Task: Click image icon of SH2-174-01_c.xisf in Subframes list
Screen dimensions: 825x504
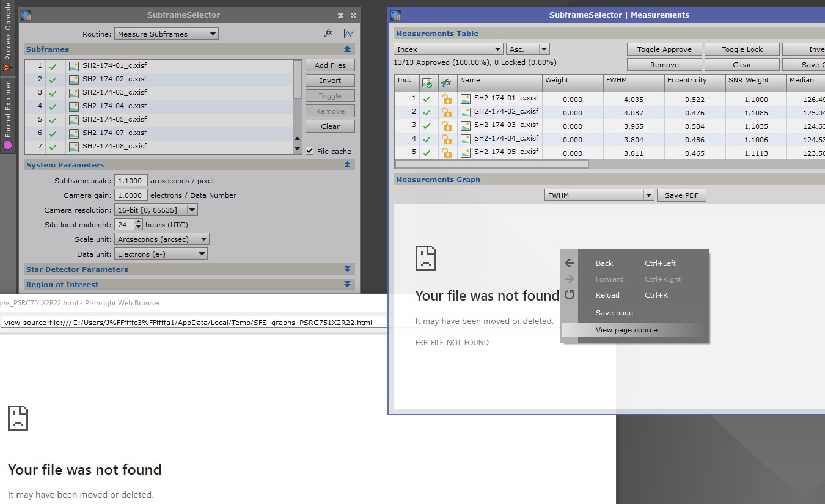Action: coord(74,66)
